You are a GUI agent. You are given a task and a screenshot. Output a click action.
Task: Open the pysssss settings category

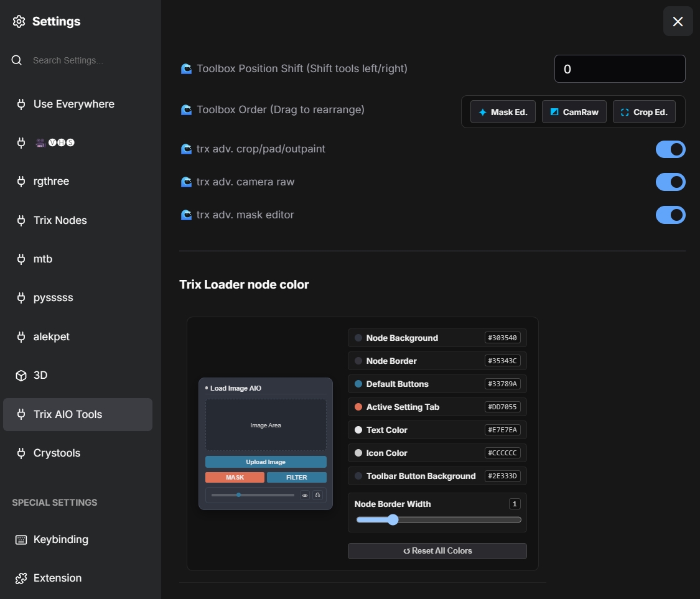(78, 298)
